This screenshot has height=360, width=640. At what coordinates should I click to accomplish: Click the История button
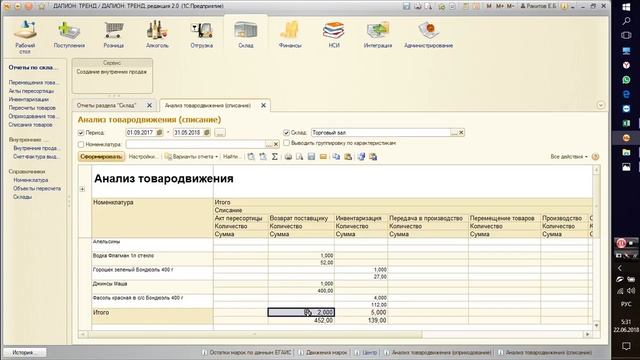(x=24, y=352)
